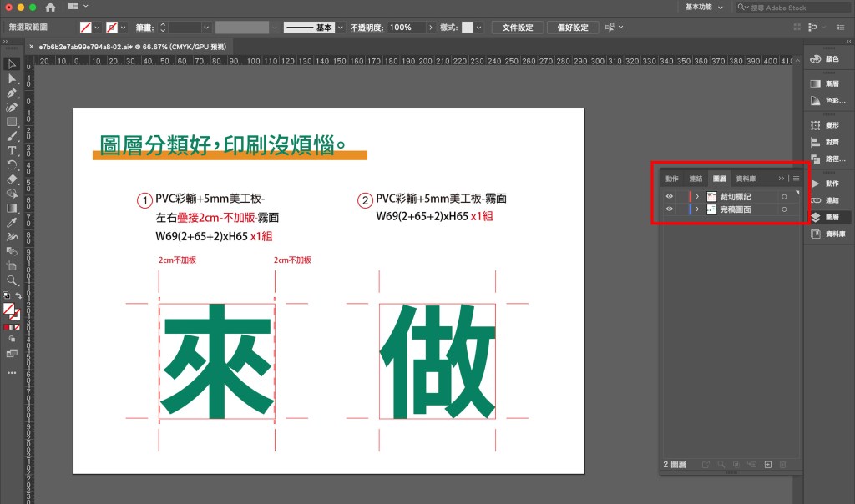The width and height of the screenshot is (855, 504).
Task: Open the 漸層 (Gradient) panel icon
Action: (816, 83)
